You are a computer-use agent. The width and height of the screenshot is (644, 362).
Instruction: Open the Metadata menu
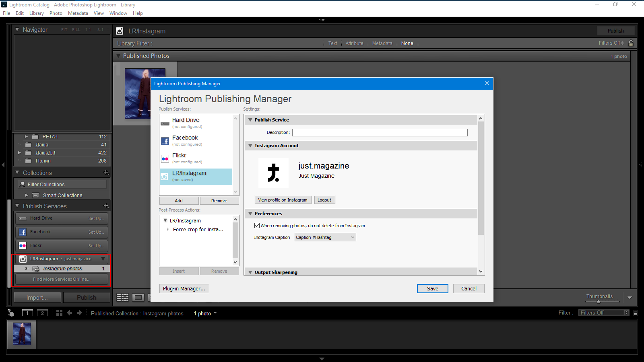click(x=78, y=13)
